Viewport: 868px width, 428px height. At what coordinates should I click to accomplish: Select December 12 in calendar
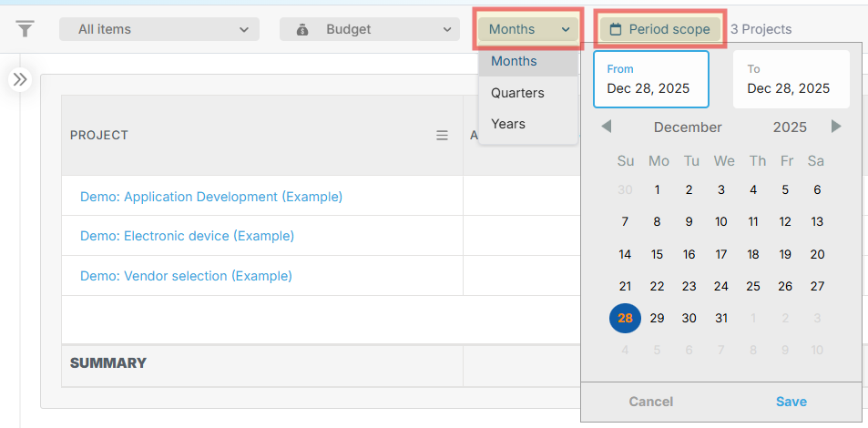click(x=785, y=222)
